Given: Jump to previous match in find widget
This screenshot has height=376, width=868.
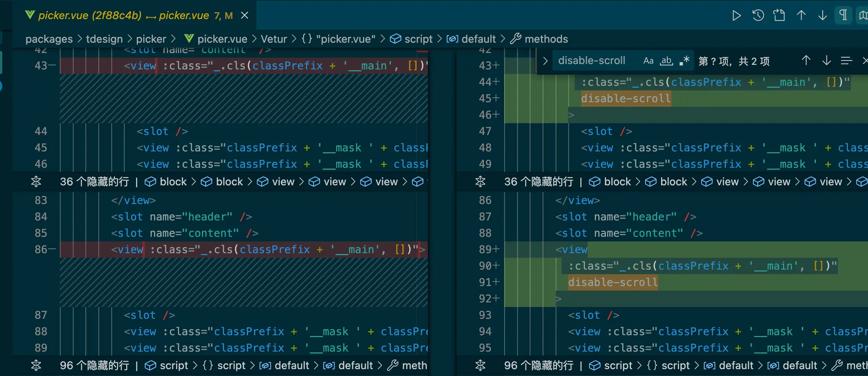Looking at the screenshot, I should pos(806,61).
